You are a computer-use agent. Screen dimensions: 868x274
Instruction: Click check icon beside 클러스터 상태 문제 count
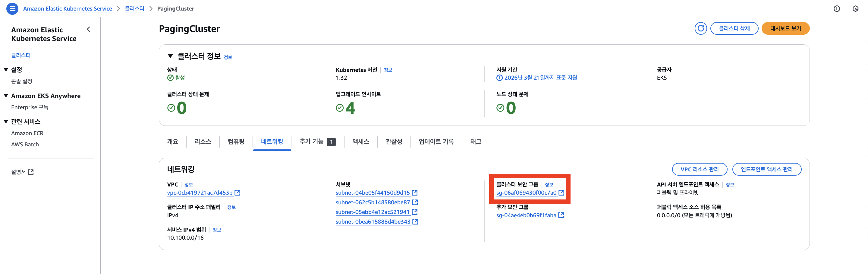tap(171, 108)
